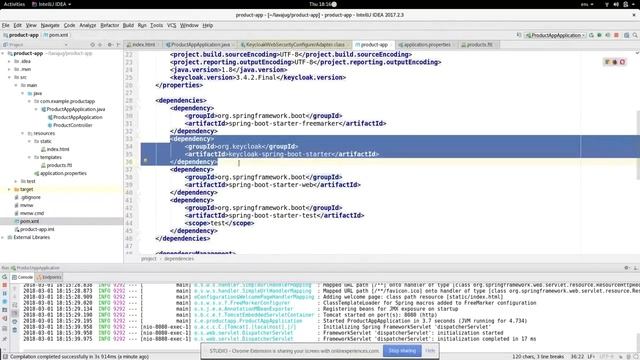Click the editor vertical scrollbar
This screenshot has height=360, width=640.
638,145
